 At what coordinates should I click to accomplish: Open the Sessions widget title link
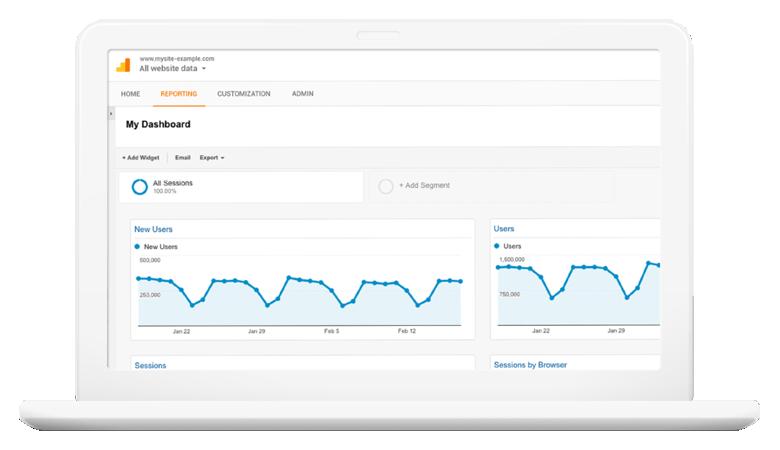pos(150,366)
